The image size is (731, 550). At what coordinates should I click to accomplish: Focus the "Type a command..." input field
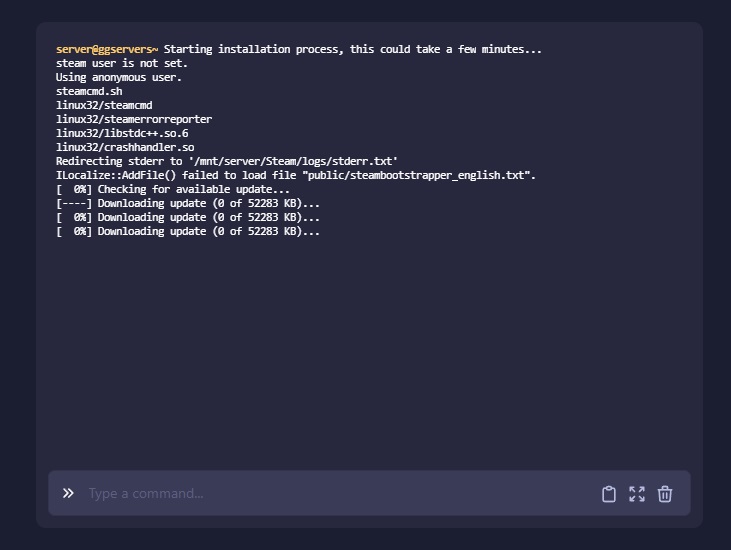click(330, 493)
